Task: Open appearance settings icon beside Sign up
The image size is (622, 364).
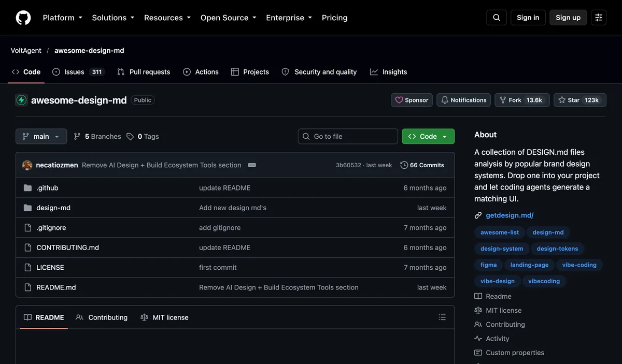Action: [599, 18]
